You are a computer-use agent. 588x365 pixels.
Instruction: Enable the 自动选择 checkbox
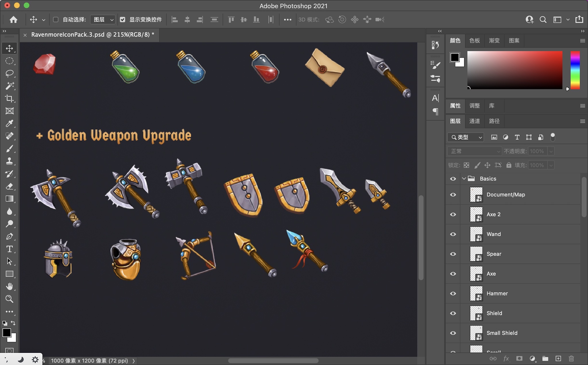click(56, 20)
